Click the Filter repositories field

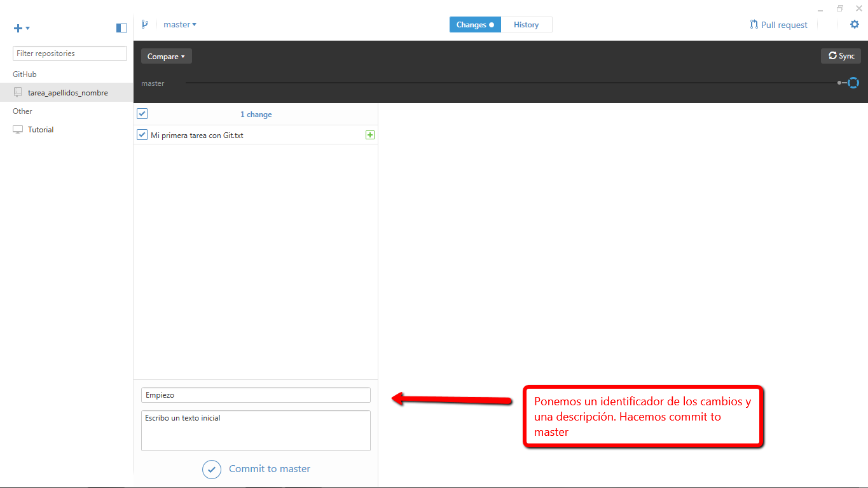70,53
